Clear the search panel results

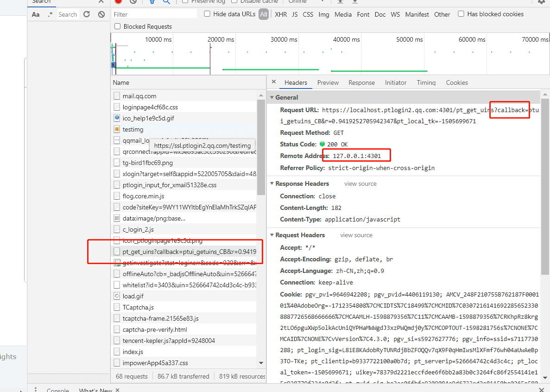(101, 14)
